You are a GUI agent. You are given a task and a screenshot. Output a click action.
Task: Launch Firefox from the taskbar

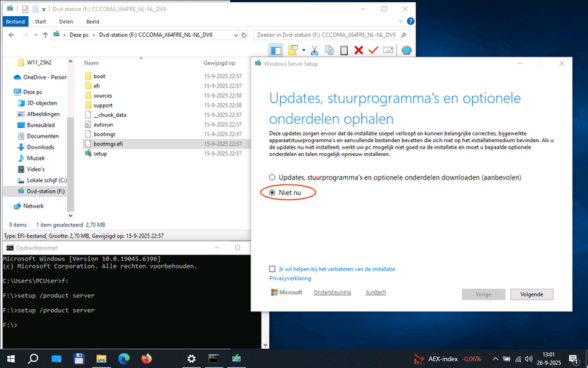[146, 359]
